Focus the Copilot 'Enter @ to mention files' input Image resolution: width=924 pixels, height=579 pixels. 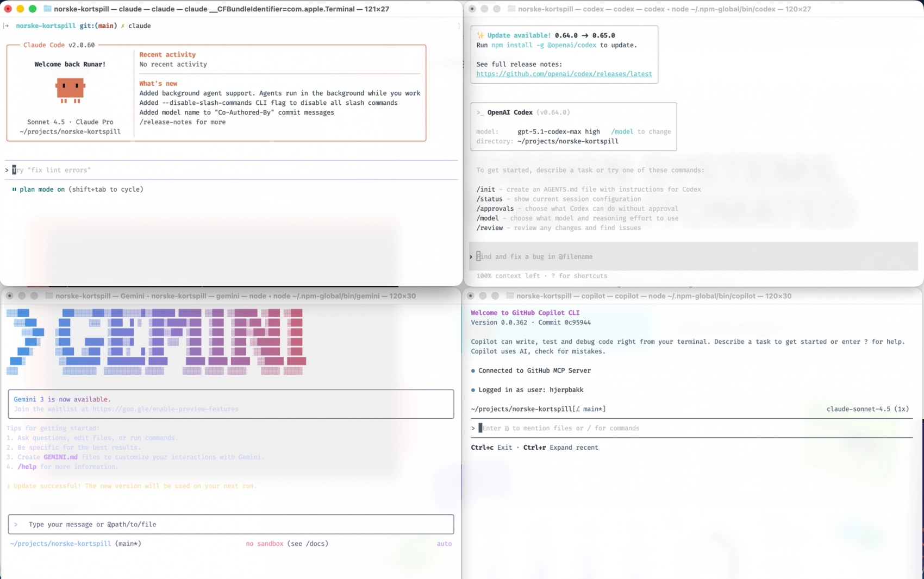pyautogui.click(x=692, y=428)
